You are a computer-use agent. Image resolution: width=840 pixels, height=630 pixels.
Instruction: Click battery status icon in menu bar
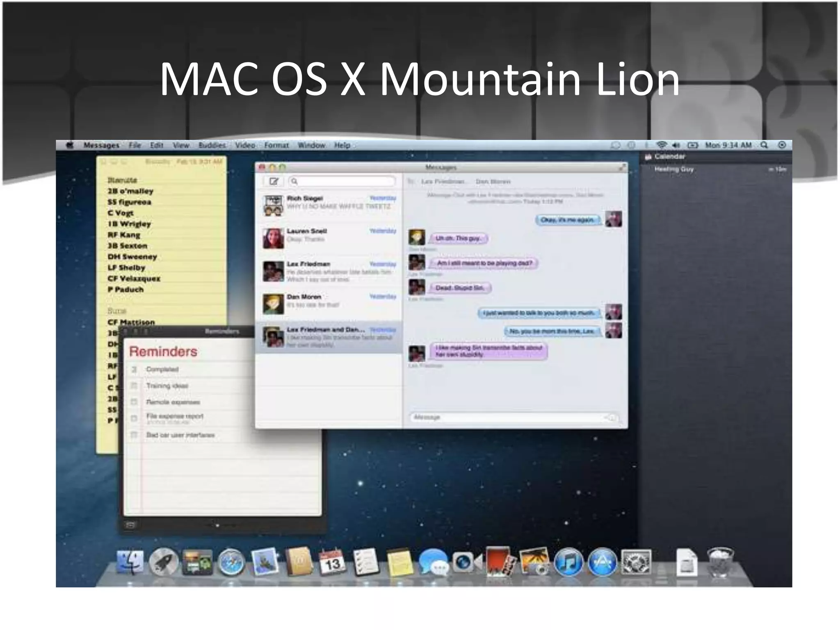[692, 145]
